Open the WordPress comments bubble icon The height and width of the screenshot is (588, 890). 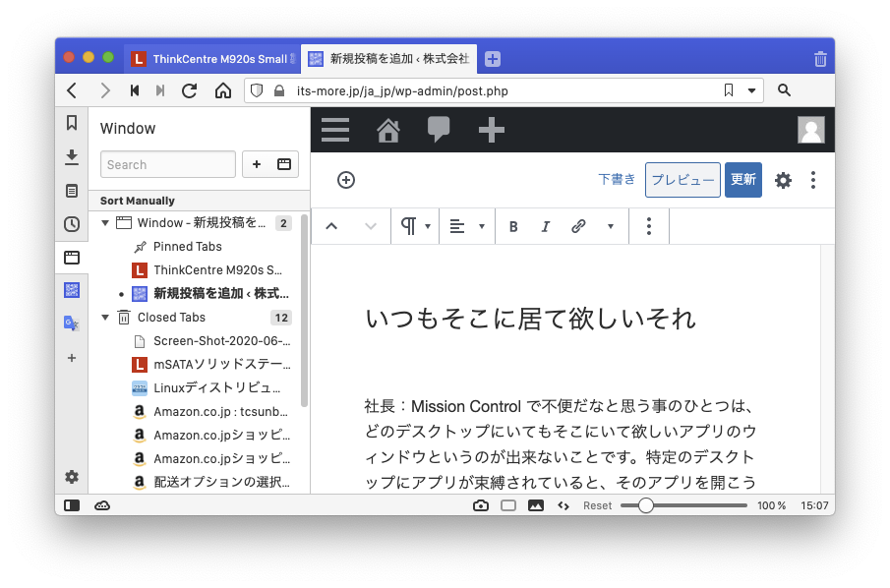click(x=439, y=130)
